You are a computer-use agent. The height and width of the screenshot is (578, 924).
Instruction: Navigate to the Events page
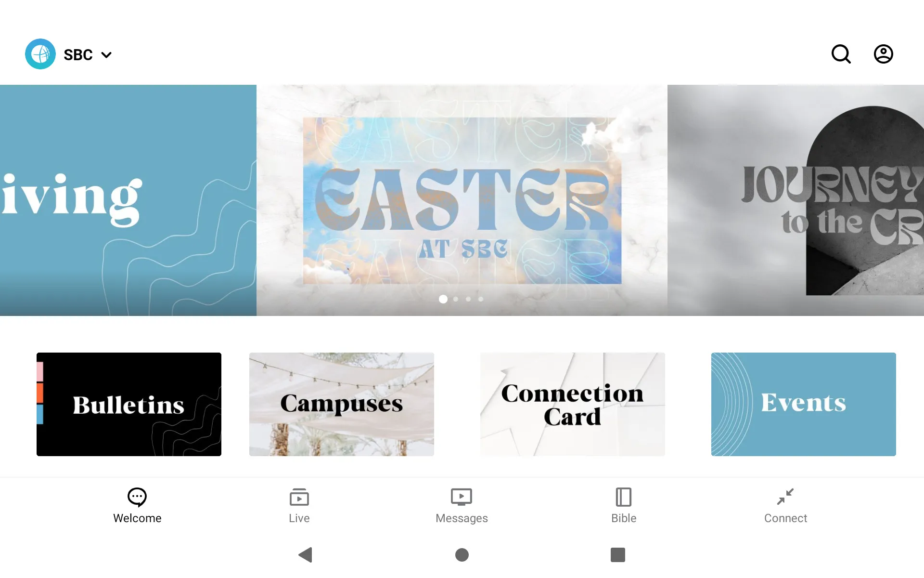804,404
